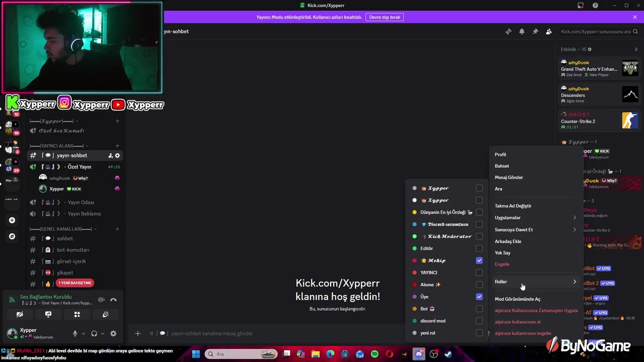Open Spotify from taskbar
Viewport: 644px width, 362px height.
point(375,354)
